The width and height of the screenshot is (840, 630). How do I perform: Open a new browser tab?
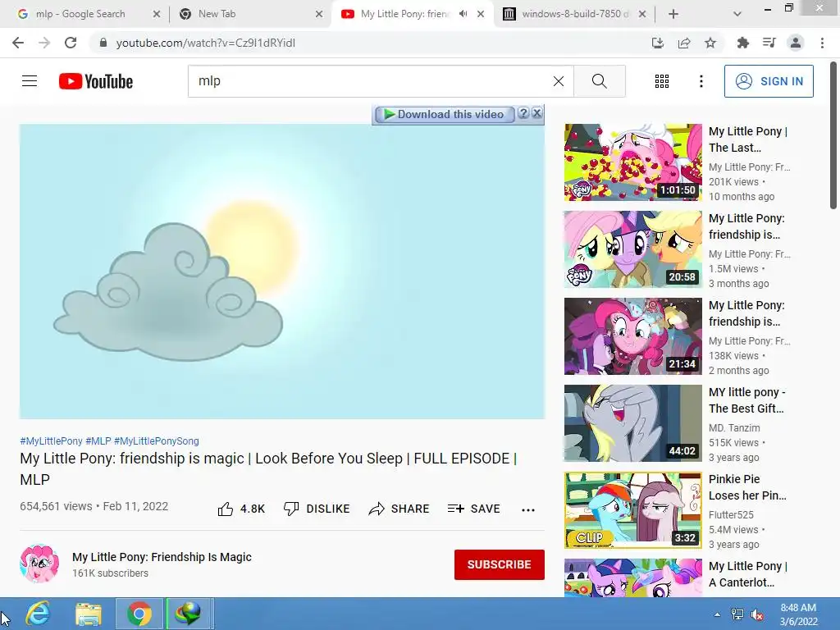tap(673, 15)
